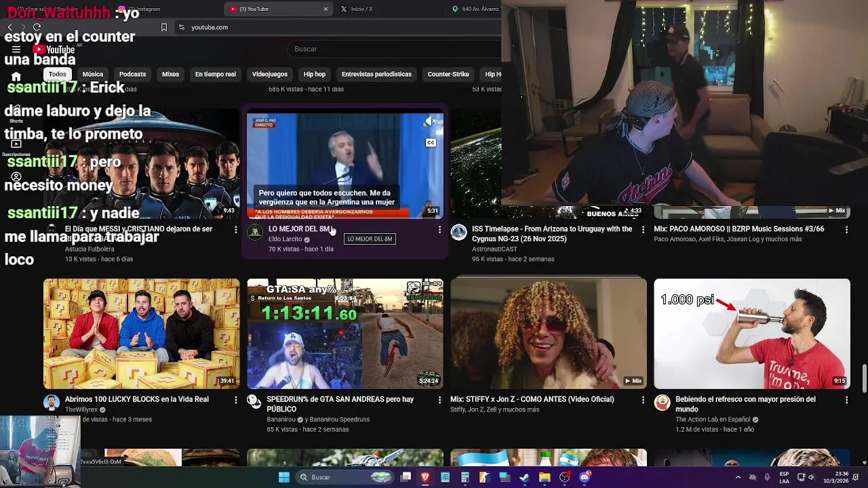Select the Hip hop filter chip
The height and width of the screenshot is (488, 868).
coord(315,74)
